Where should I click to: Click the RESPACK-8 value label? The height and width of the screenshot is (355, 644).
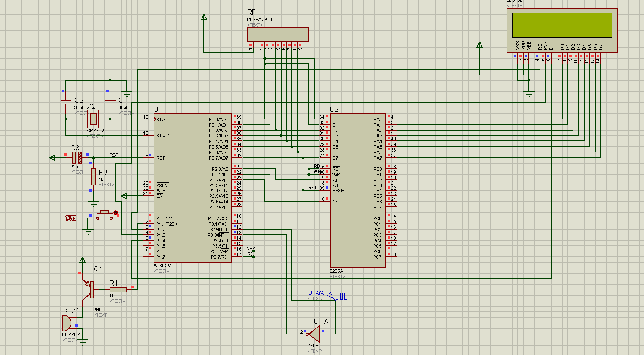click(x=259, y=19)
